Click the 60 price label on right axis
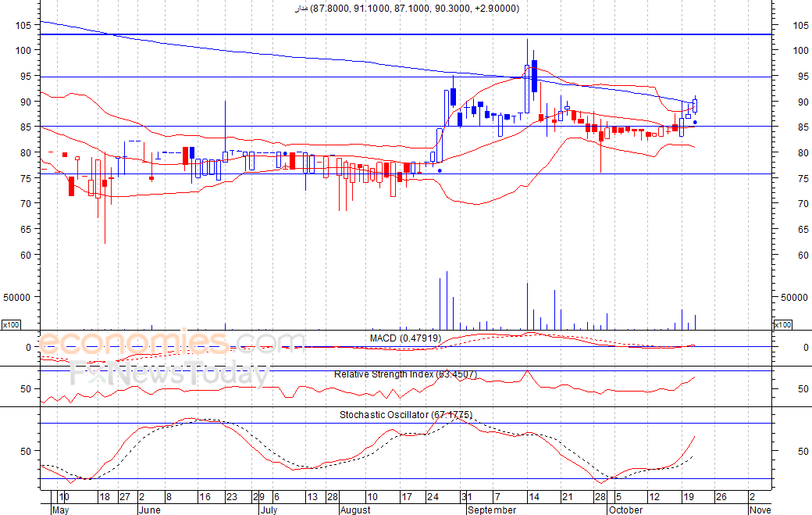The image size is (812, 515). point(803,256)
